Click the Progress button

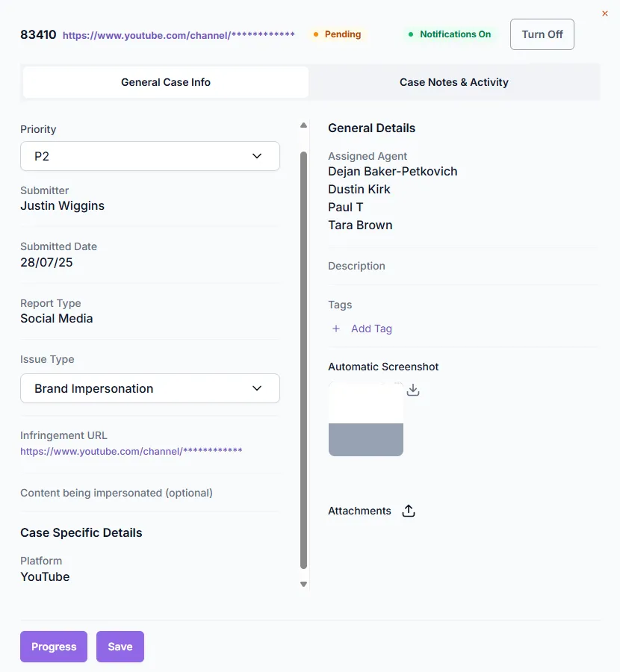tap(54, 647)
